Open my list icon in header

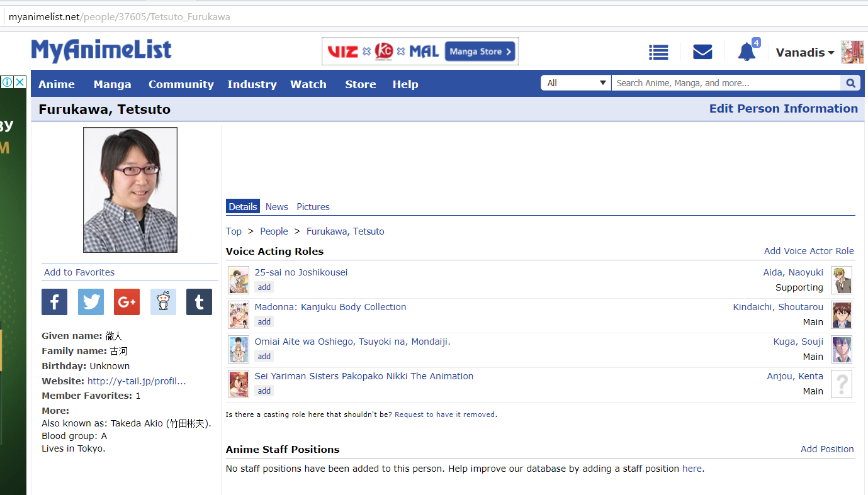coord(658,52)
